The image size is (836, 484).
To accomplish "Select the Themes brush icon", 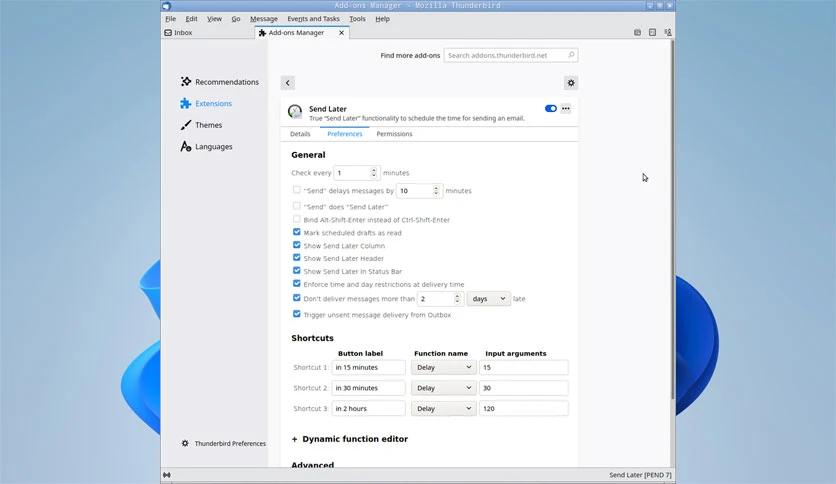I will [x=186, y=125].
